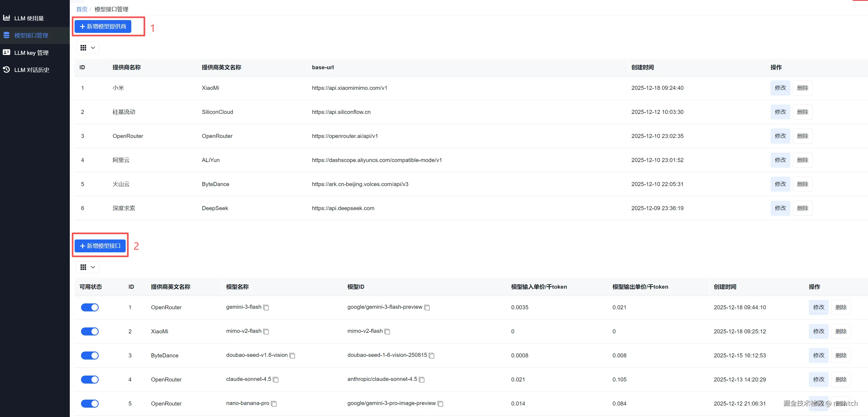Open the provider table column settings dropdown
This screenshot has width=868, height=417.
88,48
